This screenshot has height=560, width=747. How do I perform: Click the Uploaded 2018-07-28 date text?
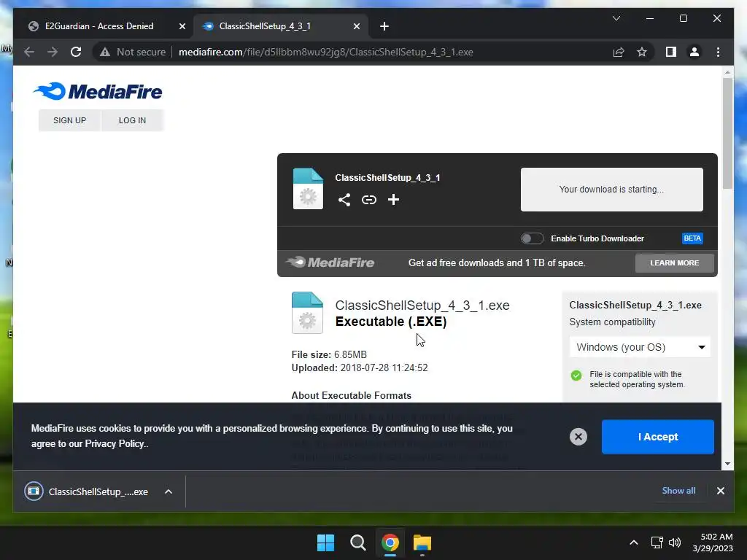[360, 367]
